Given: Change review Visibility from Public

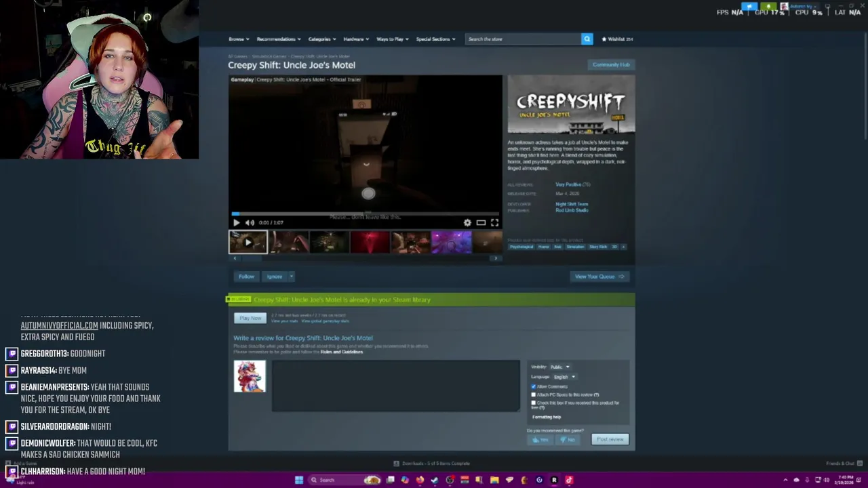Looking at the screenshot, I should pos(559,367).
